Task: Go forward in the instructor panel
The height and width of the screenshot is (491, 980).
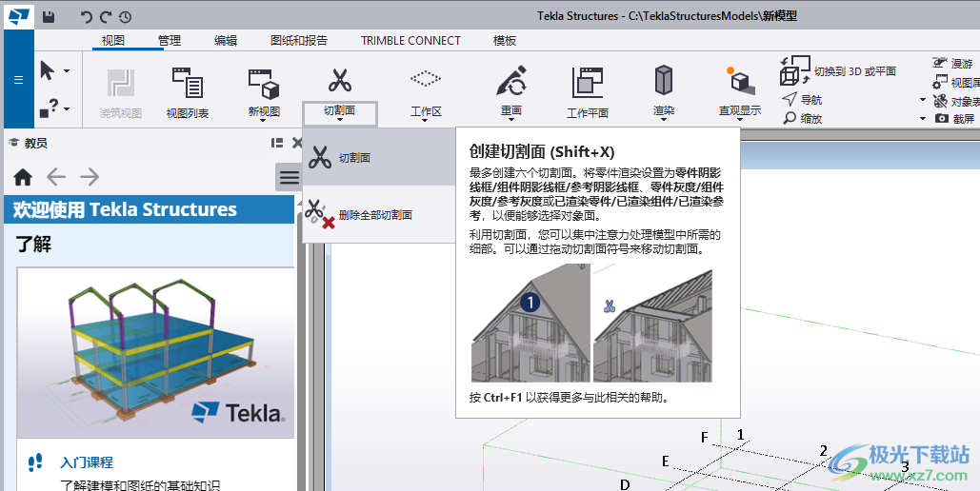Action: pyautogui.click(x=90, y=177)
